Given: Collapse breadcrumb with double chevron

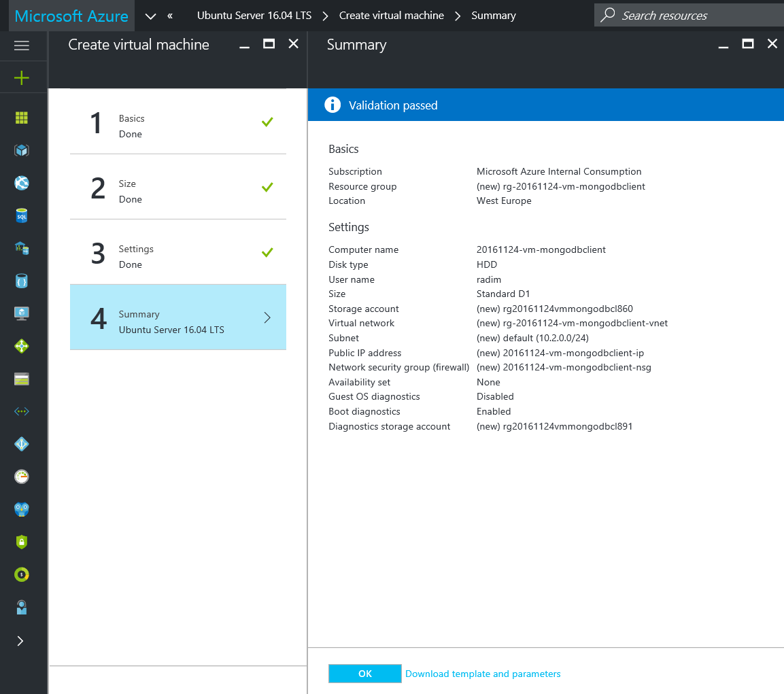Looking at the screenshot, I should click(170, 16).
